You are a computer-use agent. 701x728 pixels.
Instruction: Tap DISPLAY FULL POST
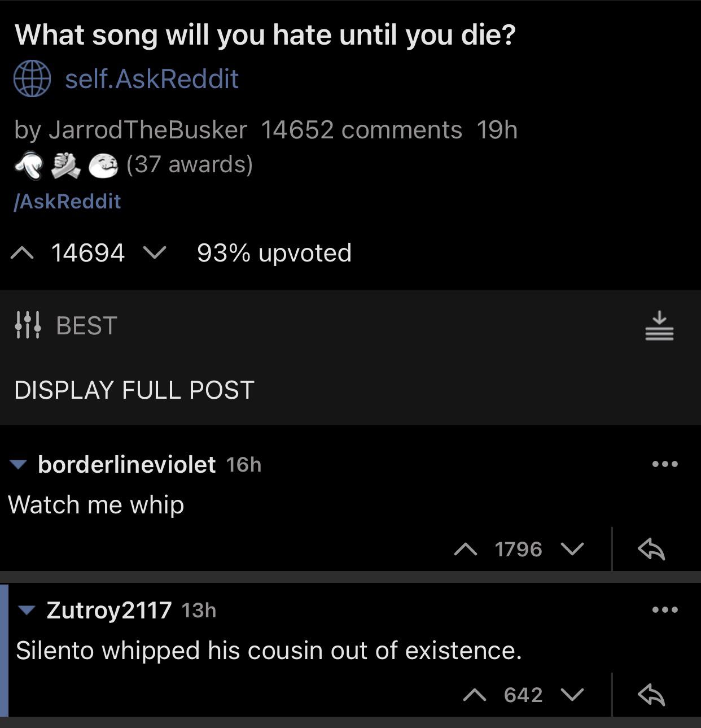(x=134, y=390)
